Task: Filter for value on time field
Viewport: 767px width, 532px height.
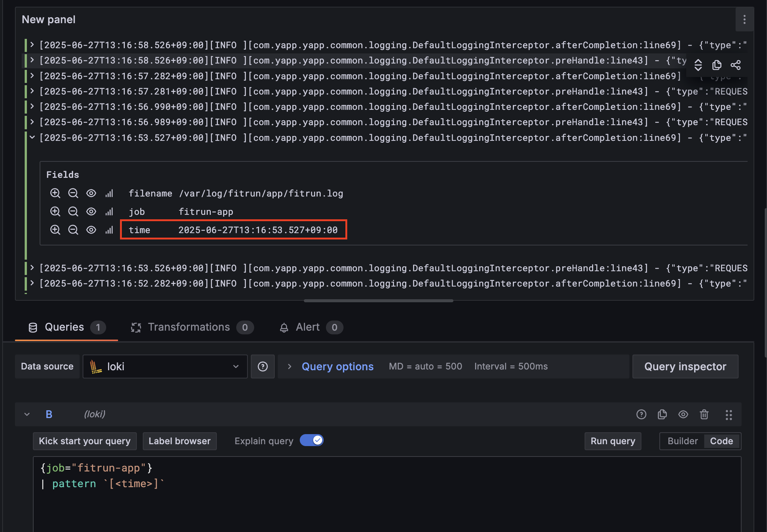Action: 55,230
